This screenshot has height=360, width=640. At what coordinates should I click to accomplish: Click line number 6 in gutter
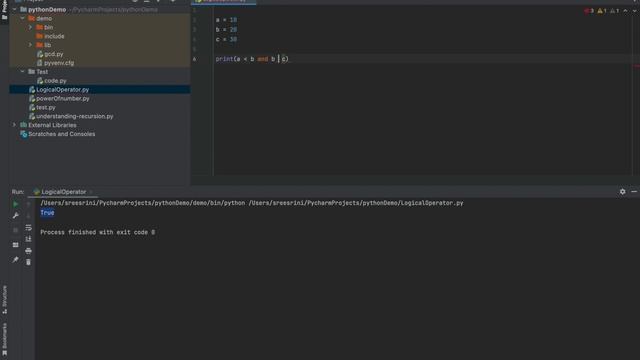pyautogui.click(x=194, y=59)
